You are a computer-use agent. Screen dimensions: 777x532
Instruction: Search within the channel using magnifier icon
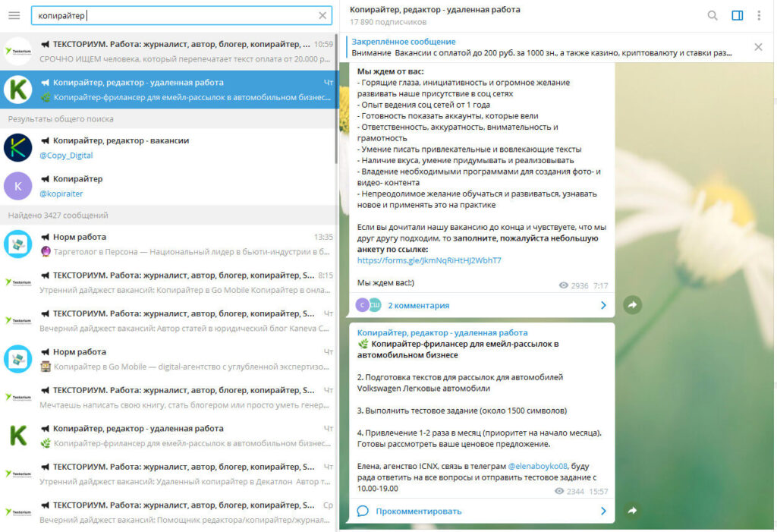(x=713, y=15)
